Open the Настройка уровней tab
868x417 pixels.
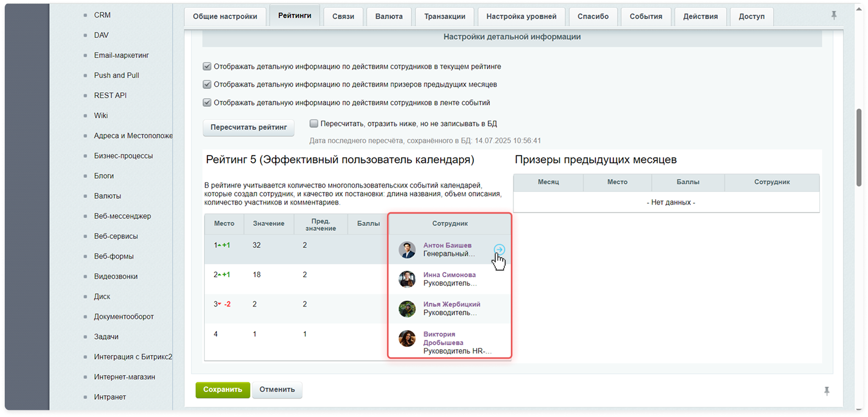coord(521,17)
